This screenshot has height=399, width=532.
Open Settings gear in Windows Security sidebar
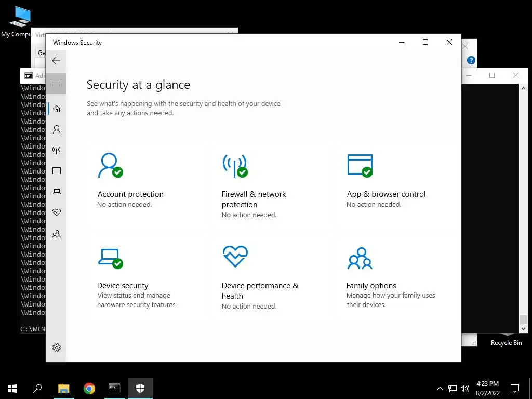pyautogui.click(x=56, y=348)
